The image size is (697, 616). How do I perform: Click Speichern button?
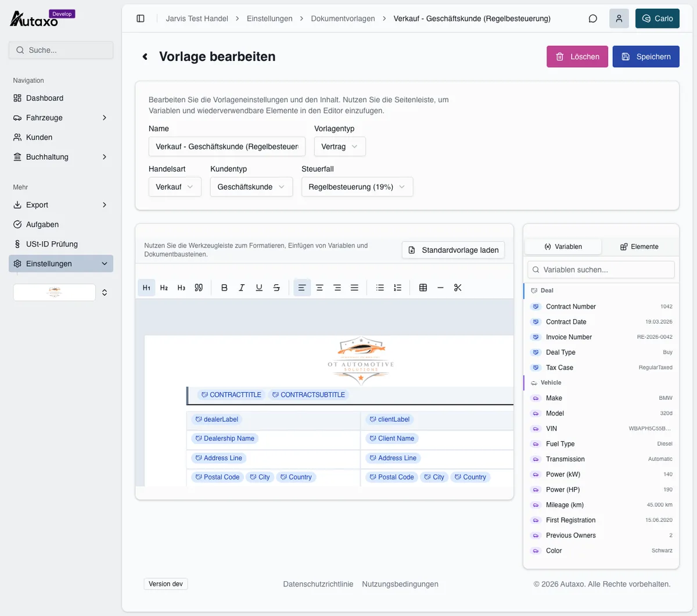[x=646, y=56]
